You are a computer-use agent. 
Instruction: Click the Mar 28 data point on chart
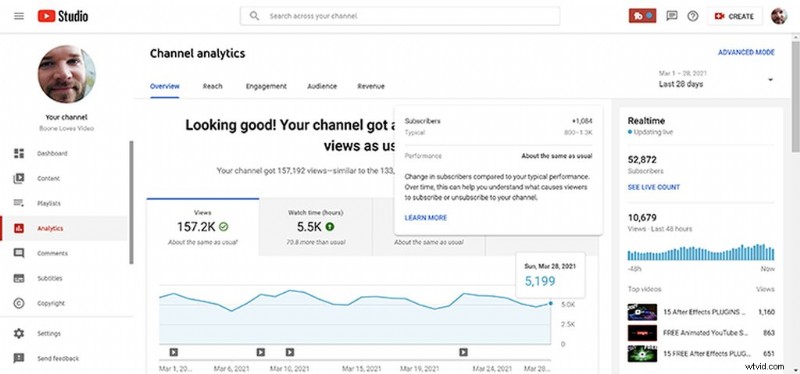(x=551, y=304)
